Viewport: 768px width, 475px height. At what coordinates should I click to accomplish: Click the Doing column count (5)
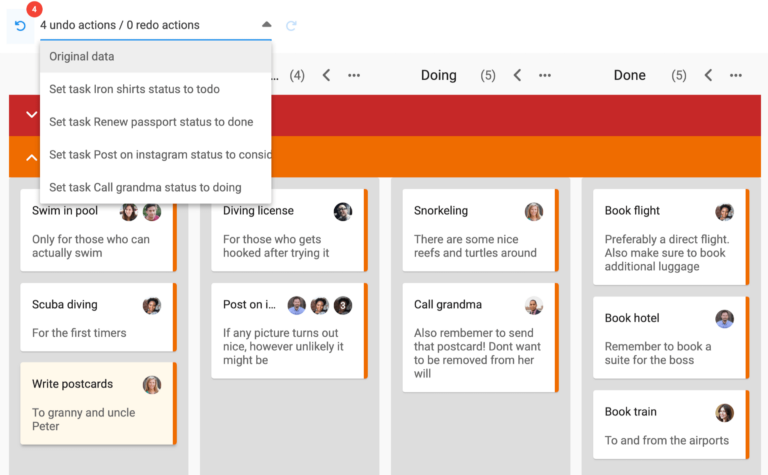click(488, 75)
